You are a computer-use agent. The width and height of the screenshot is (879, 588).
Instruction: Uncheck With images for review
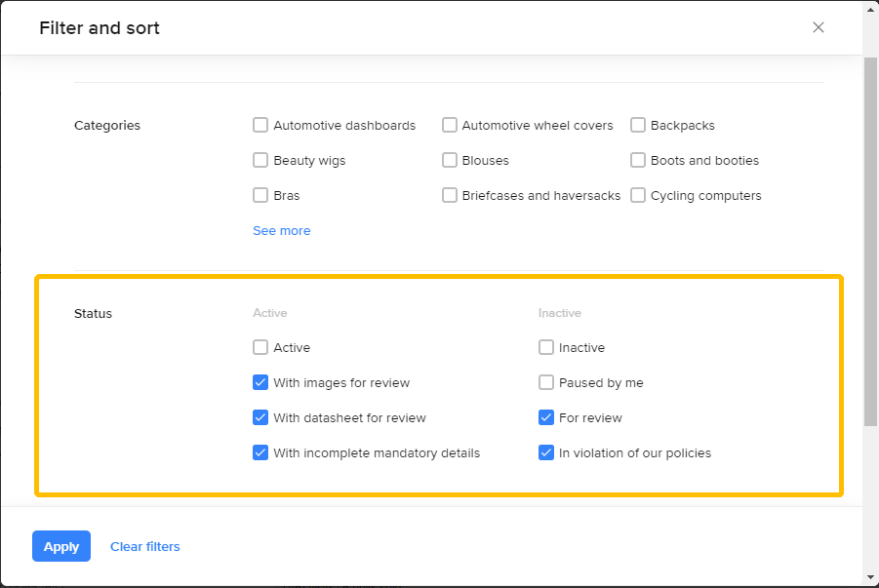(x=260, y=382)
